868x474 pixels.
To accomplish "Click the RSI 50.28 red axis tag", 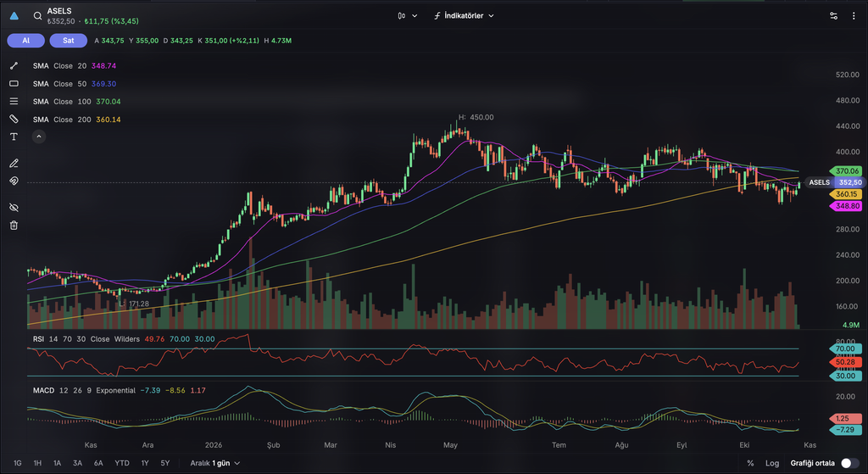I will 845,362.
